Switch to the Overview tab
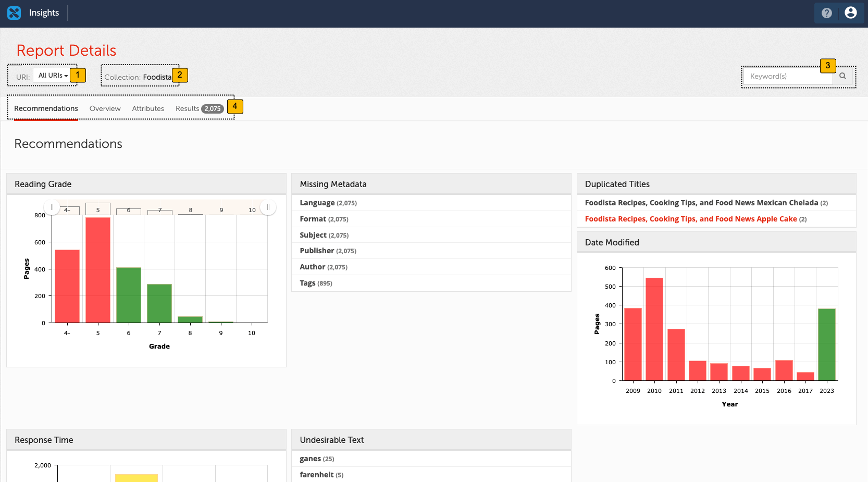This screenshot has height=482, width=868. tap(105, 108)
